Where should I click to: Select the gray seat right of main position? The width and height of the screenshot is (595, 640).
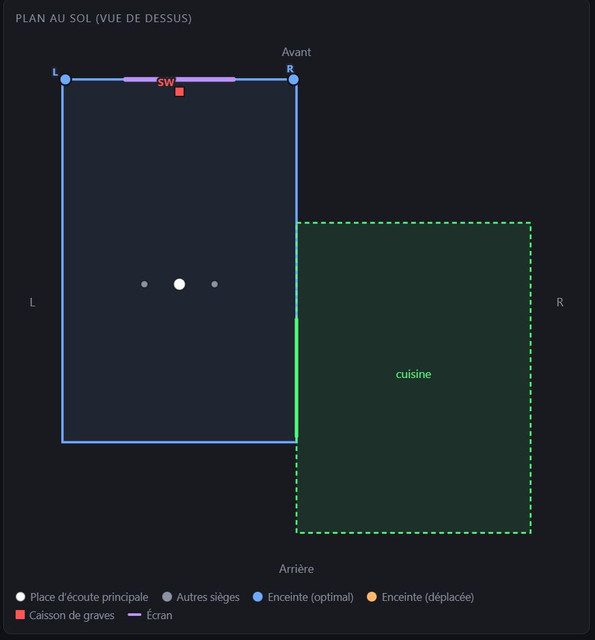(215, 284)
